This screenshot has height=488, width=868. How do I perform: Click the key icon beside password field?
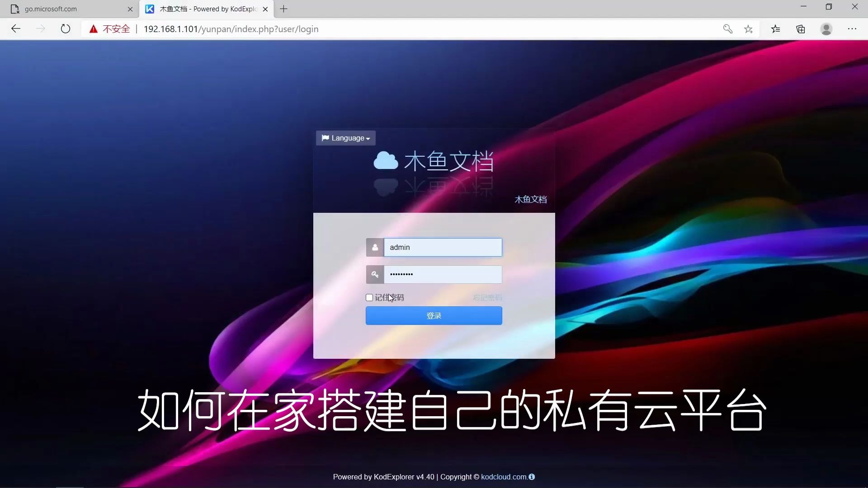pyautogui.click(x=375, y=275)
